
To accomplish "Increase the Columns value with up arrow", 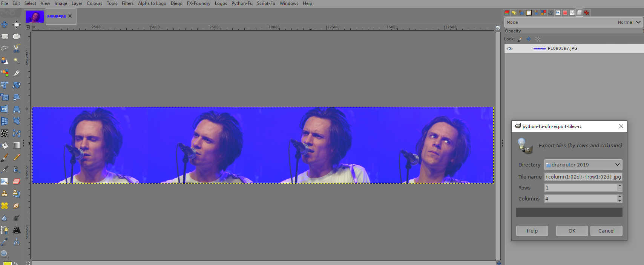I will [619, 197].
